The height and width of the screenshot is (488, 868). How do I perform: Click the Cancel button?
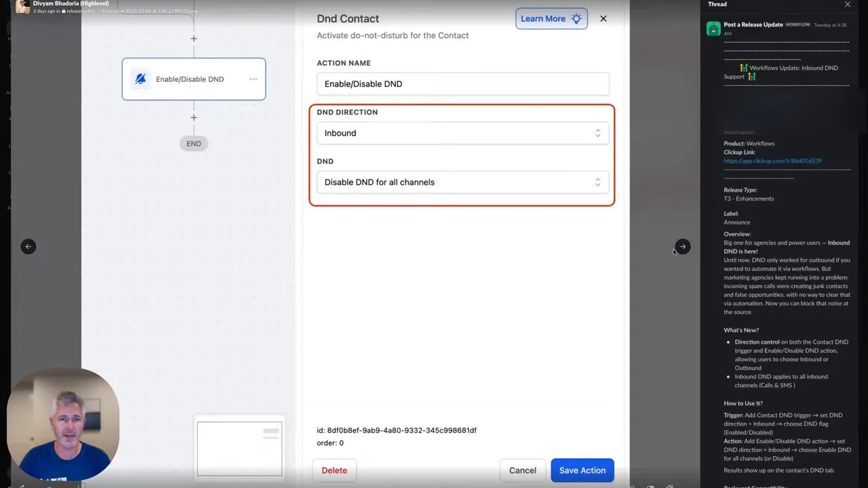522,470
